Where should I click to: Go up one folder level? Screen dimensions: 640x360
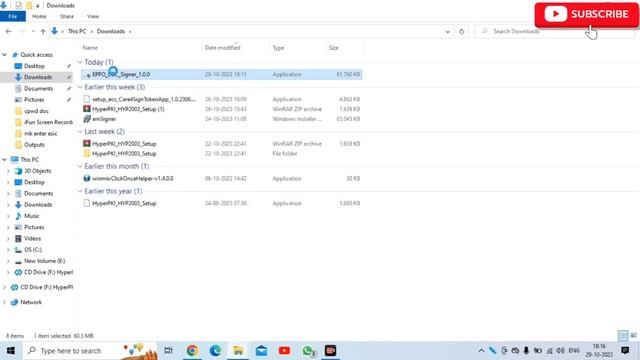[43, 31]
